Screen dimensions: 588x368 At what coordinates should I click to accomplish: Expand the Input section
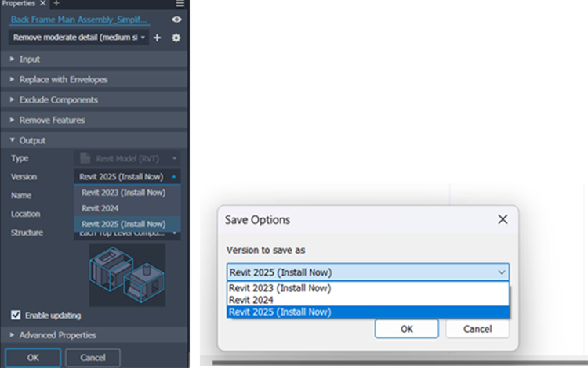[x=94, y=60]
